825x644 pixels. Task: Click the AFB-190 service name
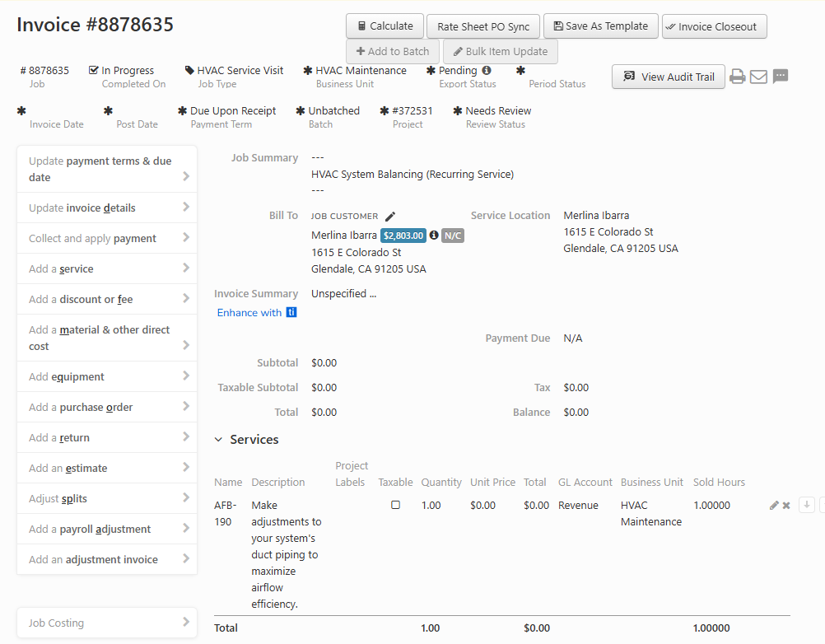[x=225, y=513]
